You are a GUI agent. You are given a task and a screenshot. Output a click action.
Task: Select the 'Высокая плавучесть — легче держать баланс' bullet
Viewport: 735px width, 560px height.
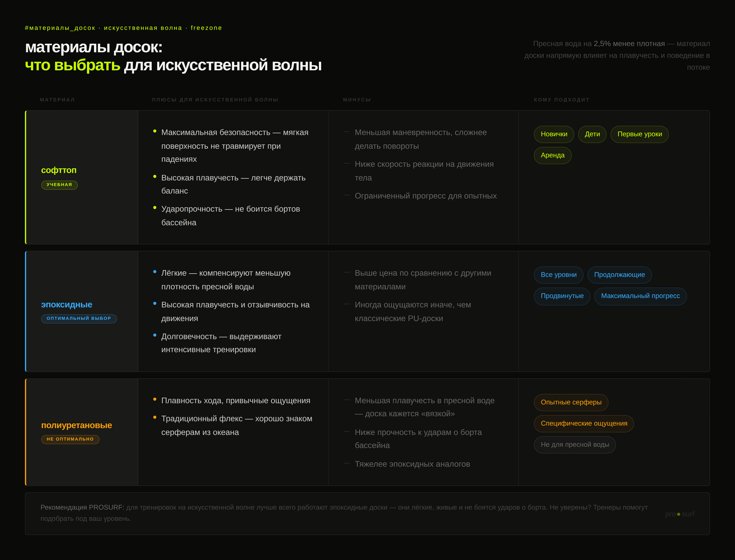[233, 184]
